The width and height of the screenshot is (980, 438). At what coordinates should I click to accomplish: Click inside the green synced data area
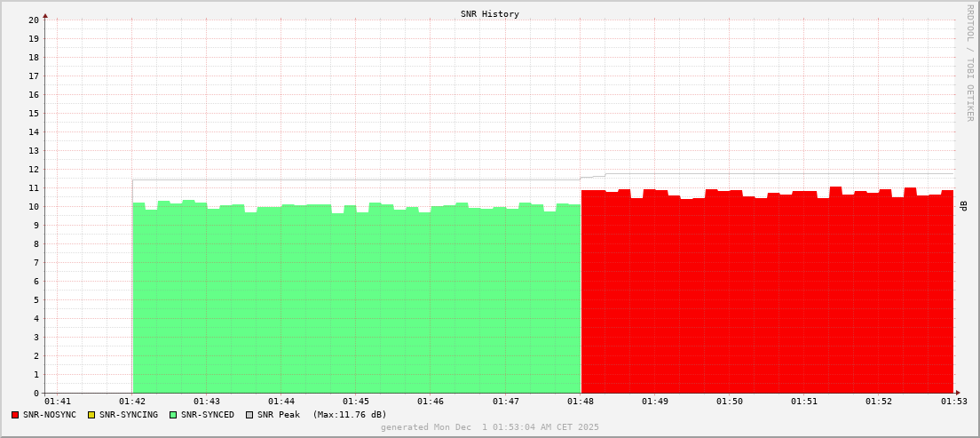(x=355, y=302)
